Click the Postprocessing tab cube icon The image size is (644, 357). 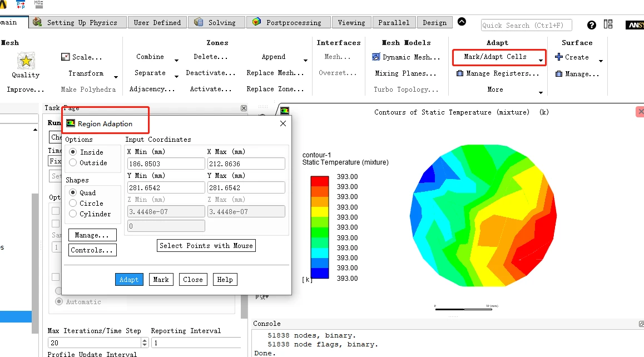click(x=257, y=22)
